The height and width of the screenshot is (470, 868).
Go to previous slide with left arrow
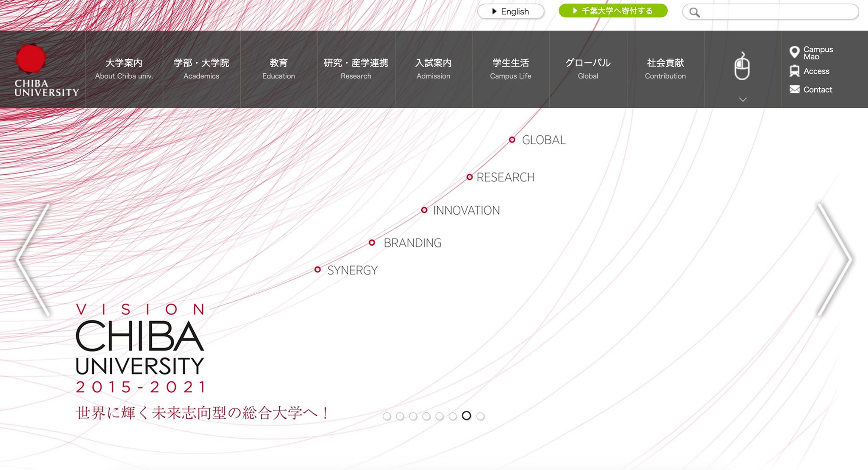click(x=33, y=260)
